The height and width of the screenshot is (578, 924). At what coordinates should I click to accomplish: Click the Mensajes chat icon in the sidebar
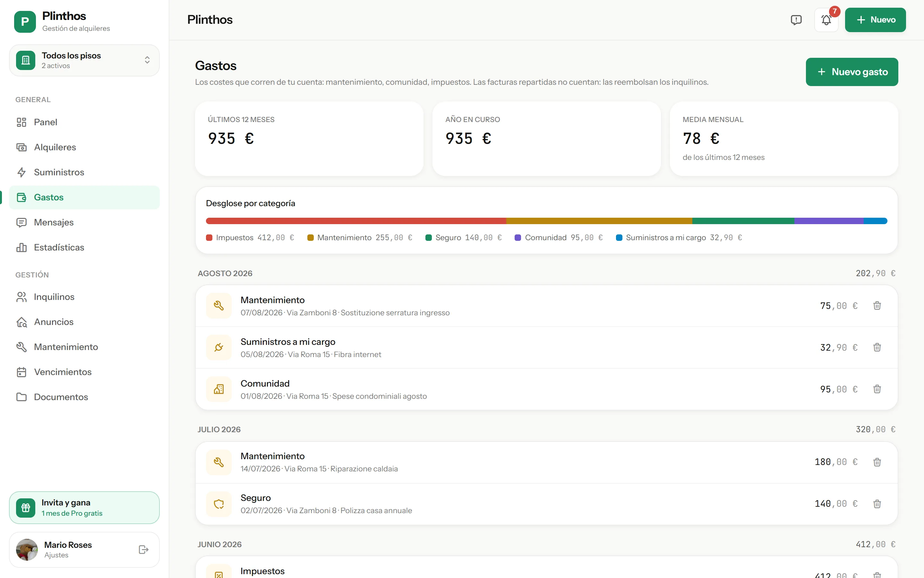(21, 222)
